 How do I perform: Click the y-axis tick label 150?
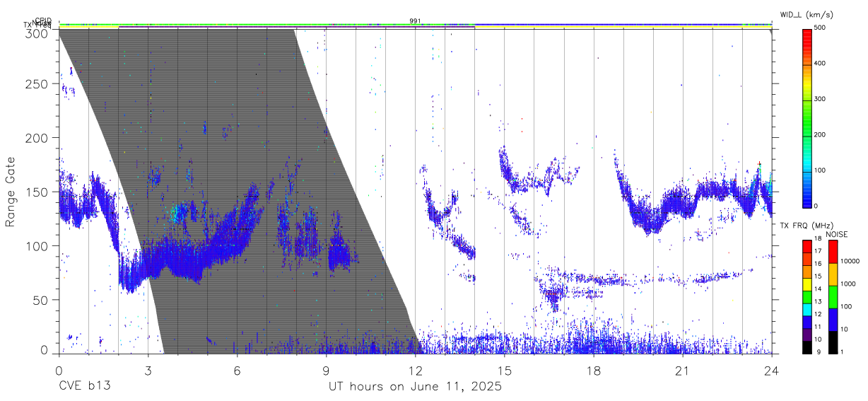37,192
